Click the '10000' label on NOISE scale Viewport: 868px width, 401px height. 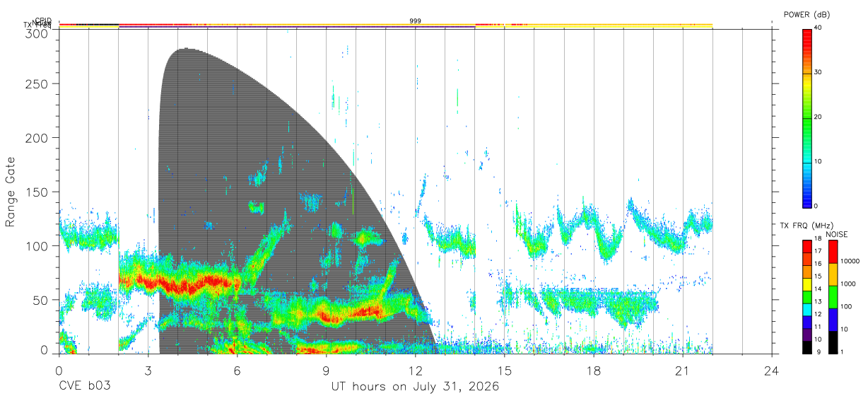click(x=850, y=262)
